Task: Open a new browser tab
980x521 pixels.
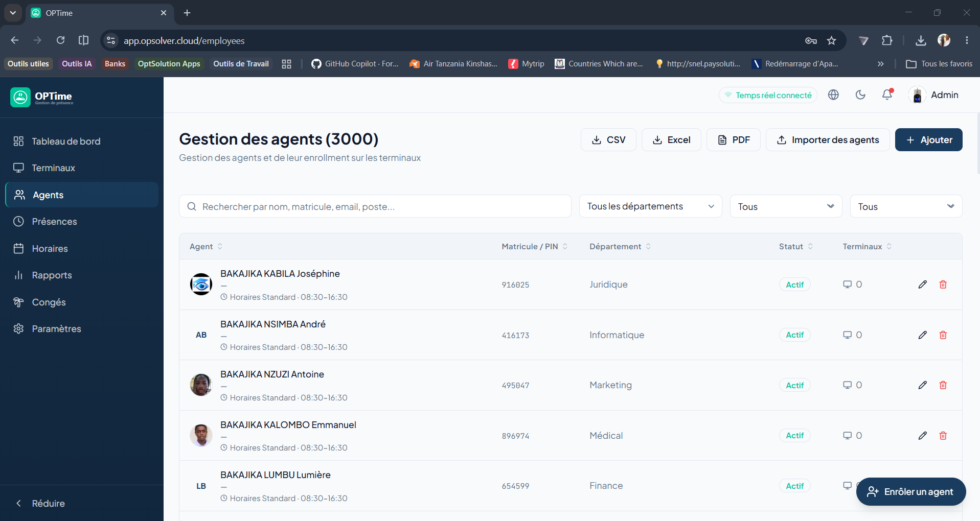Action: tap(187, 13)
